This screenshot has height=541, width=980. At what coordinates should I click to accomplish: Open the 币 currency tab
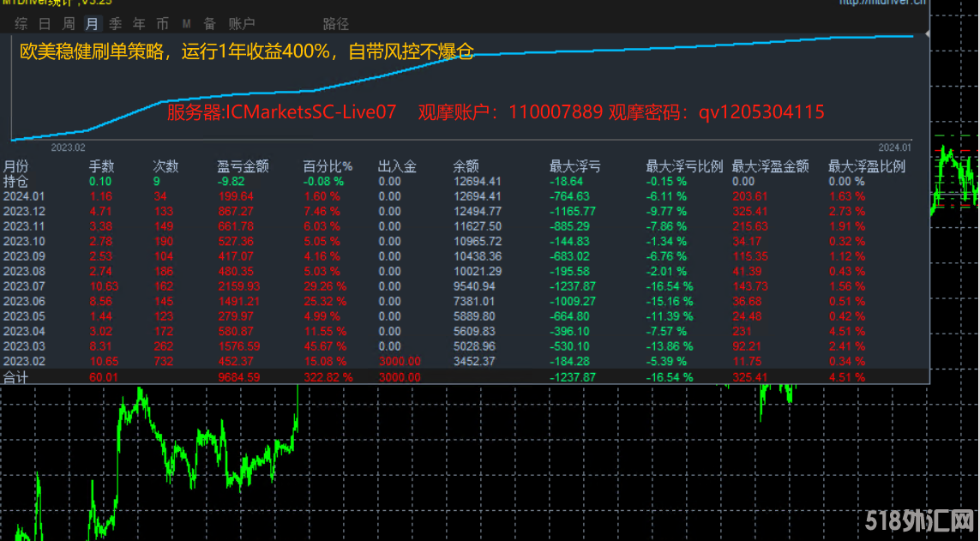pyautogui.click(x=163, y=24)
